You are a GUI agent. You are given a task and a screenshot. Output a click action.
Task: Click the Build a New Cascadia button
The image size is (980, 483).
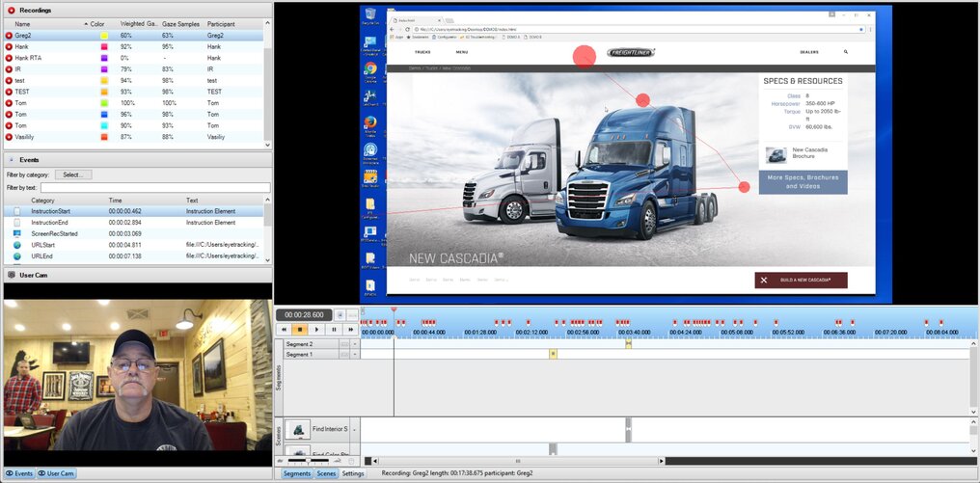(x=802, y=280)
